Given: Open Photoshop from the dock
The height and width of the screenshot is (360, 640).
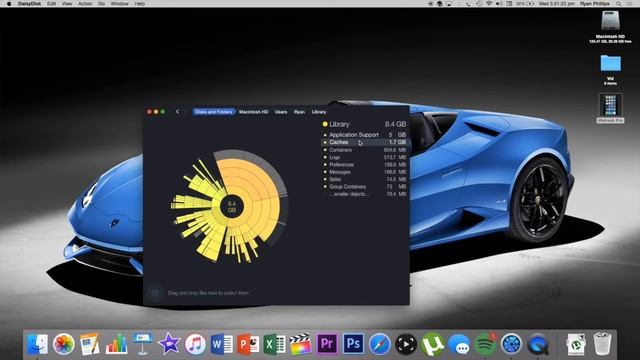Looking at the screenshot, I should tap(353, 344).
